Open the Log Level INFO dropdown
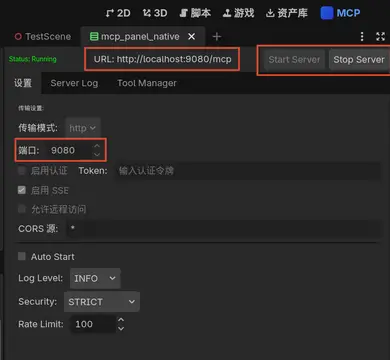Viewport: 390px width, 360px height. (95, 278)
